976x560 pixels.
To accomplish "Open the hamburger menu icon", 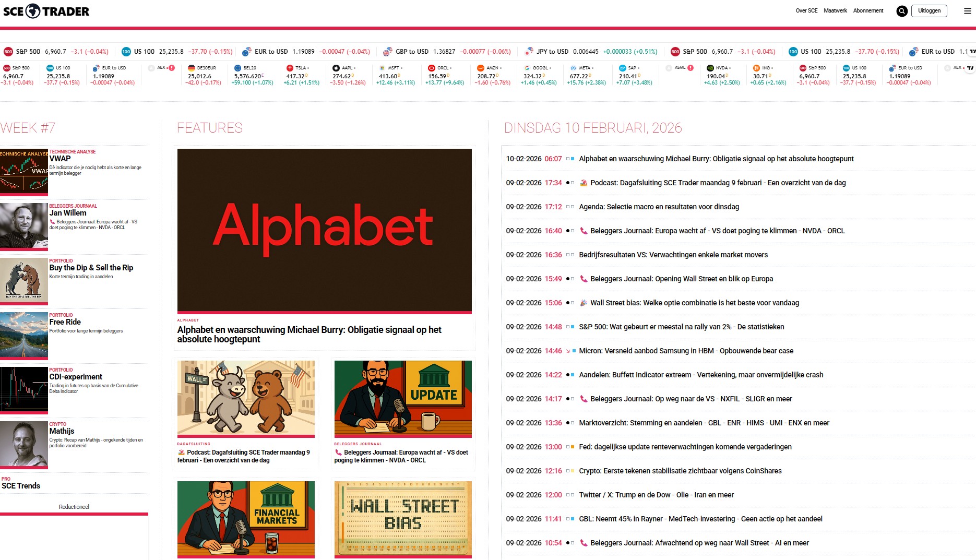I will [x=967, y=11].
